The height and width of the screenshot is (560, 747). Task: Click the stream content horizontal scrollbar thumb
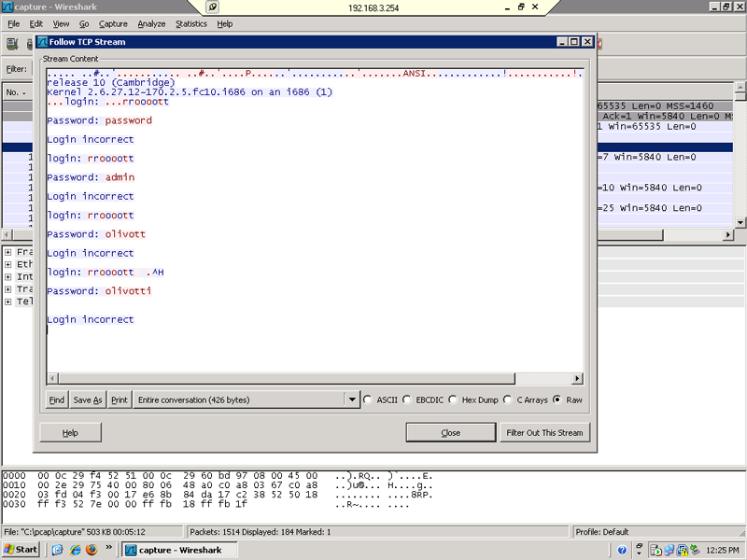(x=287, y=379)
